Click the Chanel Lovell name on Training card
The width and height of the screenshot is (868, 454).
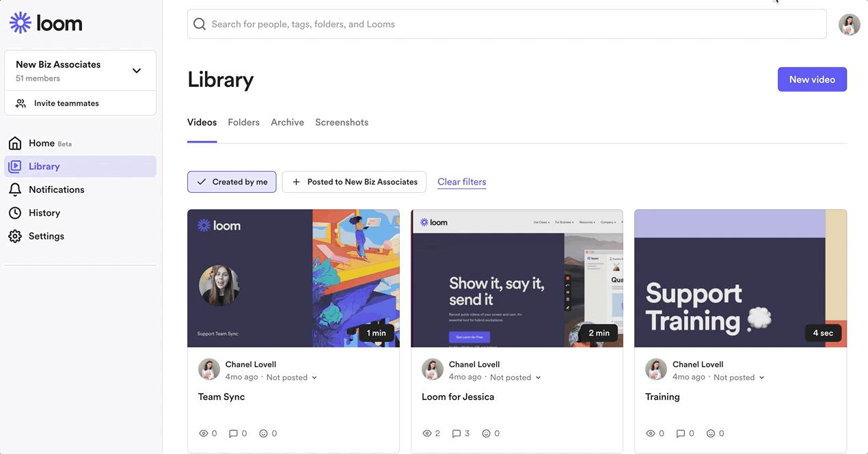[x=698, y=364]
